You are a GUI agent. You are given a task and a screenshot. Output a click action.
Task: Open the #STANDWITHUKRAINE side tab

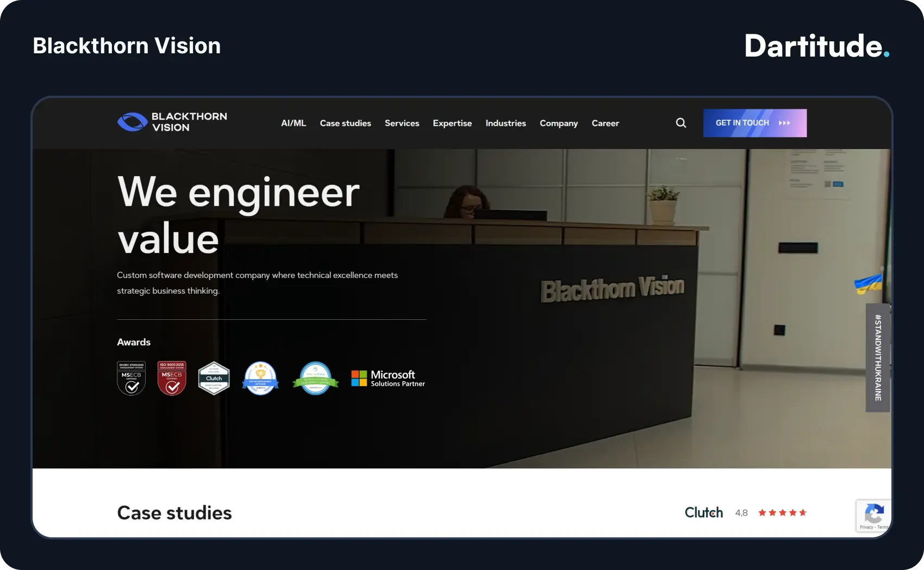[x=877, y=357]
